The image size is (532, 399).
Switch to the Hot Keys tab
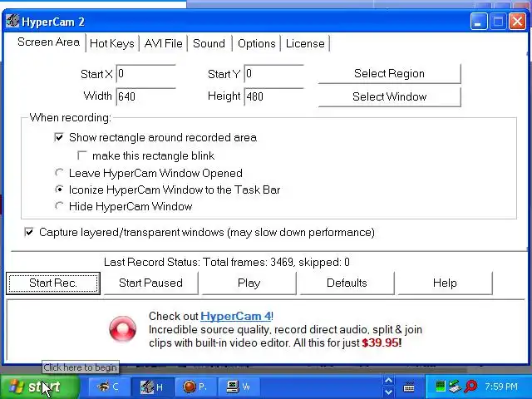112,43
